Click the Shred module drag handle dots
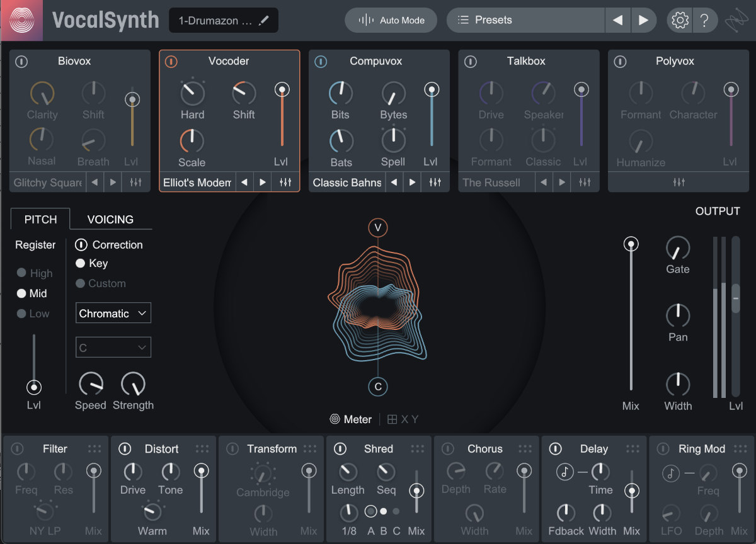Viewport: 756px width, 544px height. pyautogui.click(x=418, y=449)
